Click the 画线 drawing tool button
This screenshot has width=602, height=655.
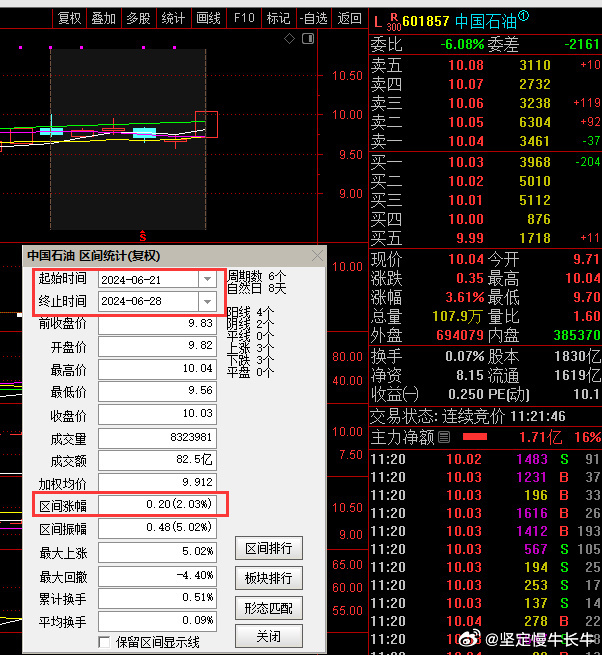point(207,17)
